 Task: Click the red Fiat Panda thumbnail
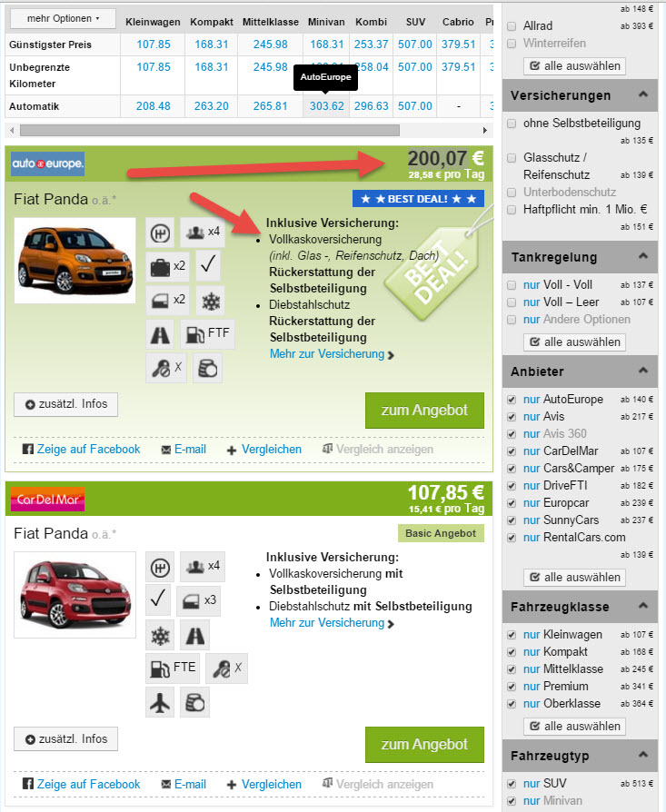point(75,595)
